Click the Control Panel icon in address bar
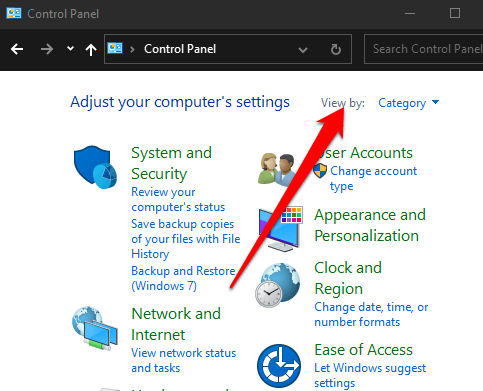The image size is (483, 391). [x=115, y=49]
